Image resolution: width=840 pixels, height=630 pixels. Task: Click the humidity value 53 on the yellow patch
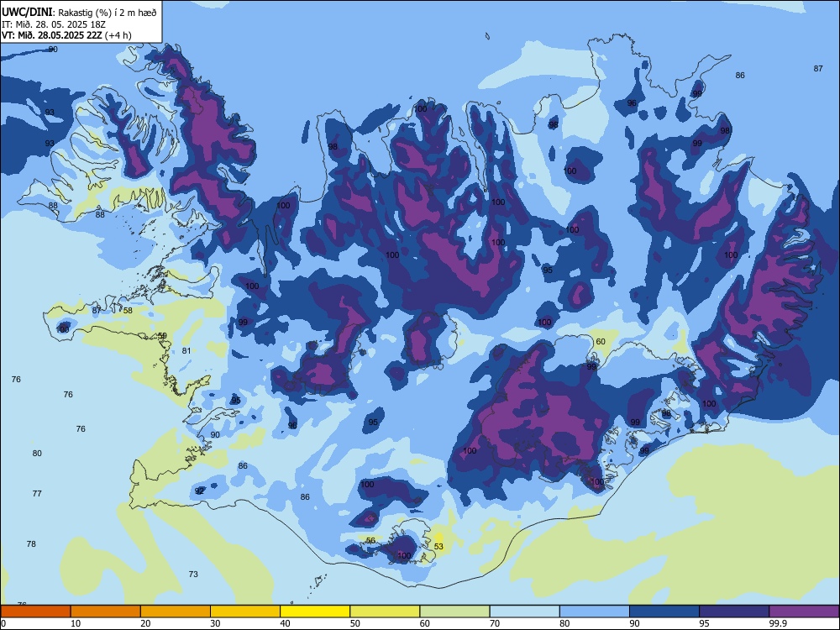[x=438, y=547]
